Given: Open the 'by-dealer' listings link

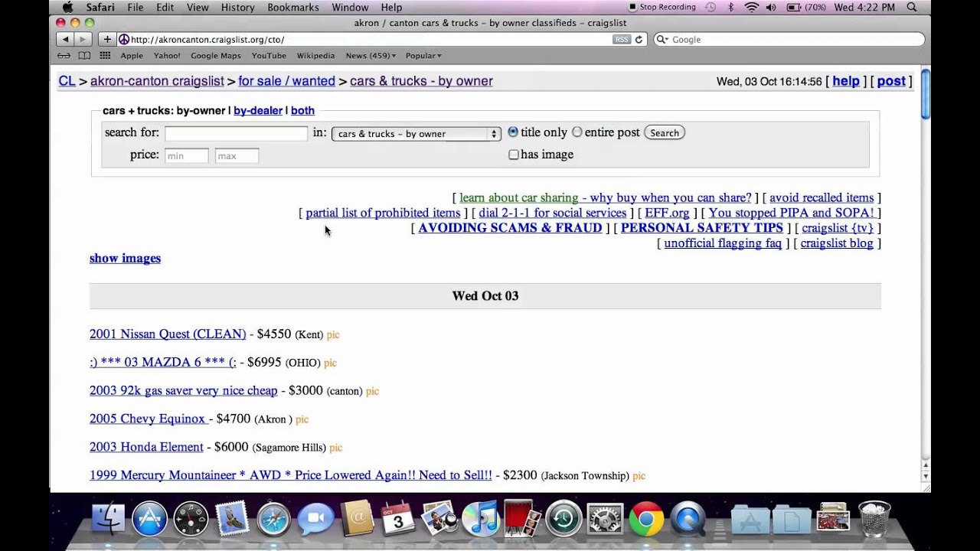Looking at the screenshot, I should pyautogui.click(x=258, y=111).
